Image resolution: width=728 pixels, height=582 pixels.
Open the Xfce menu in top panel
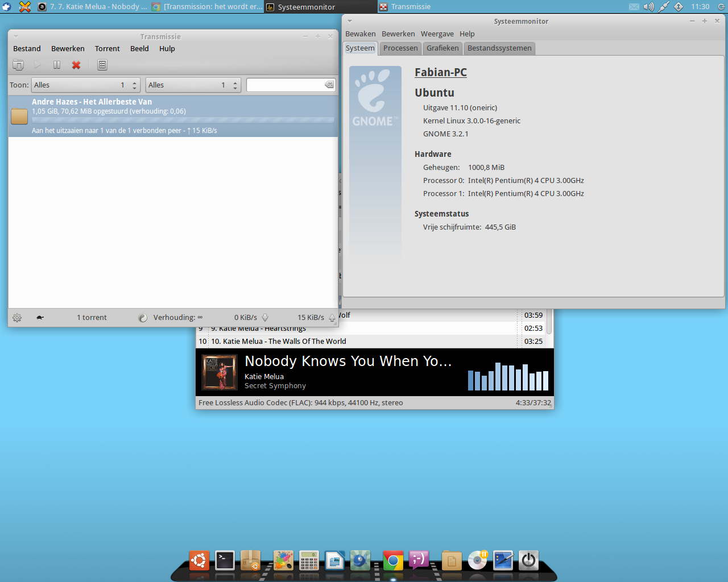[x=6, y=7]
